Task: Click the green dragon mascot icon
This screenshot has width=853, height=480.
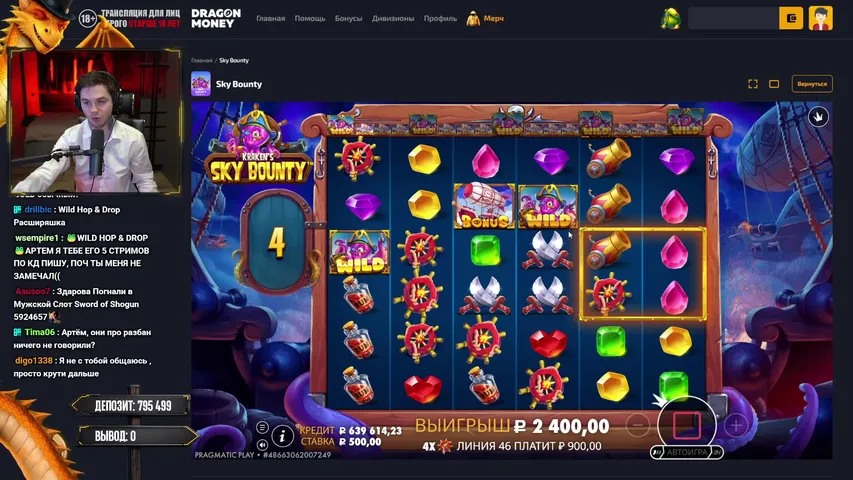Action: (670, 19)
